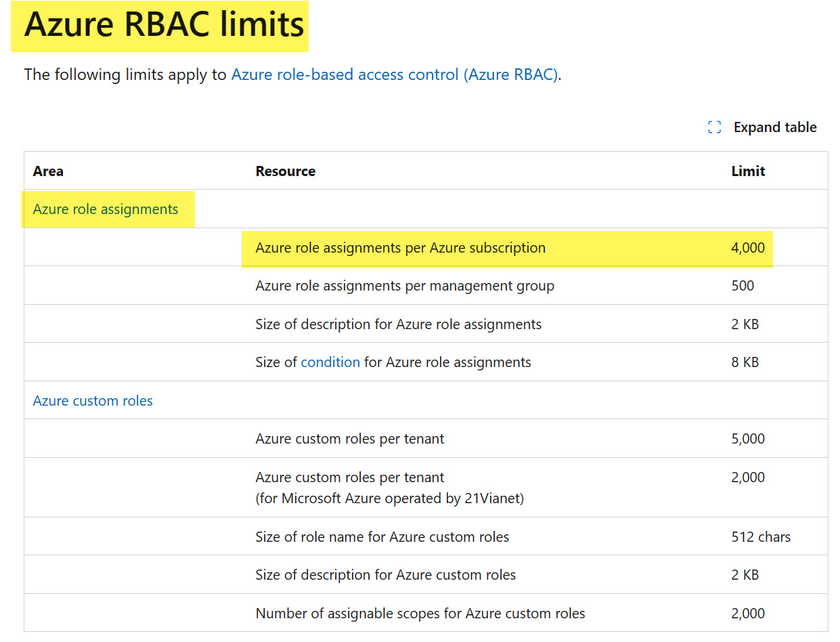Select the 4,000 limit value
Viewport: 840px width, 642px height.
(x=748, y=248)
